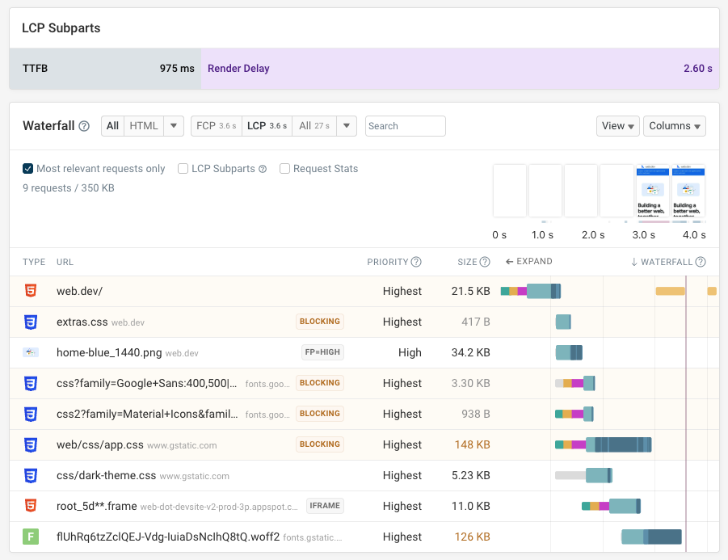Enable the Request Stats checkbox

(x=284, y=169)
